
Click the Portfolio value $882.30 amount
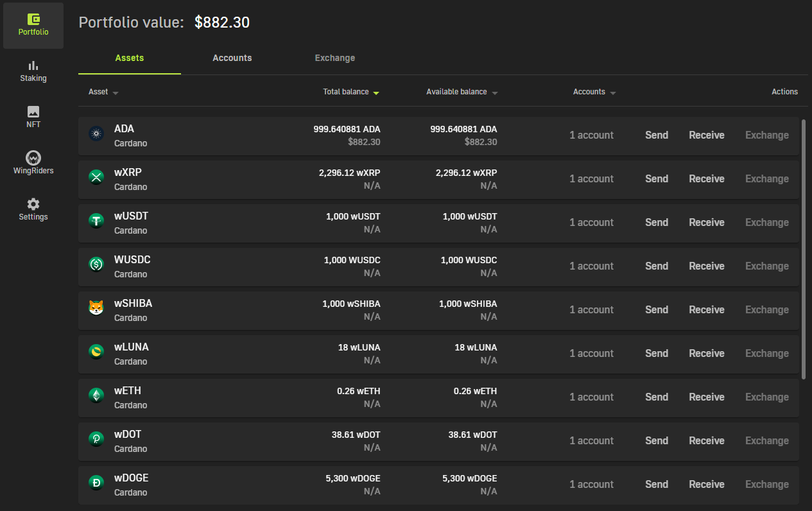click(222, 22)
